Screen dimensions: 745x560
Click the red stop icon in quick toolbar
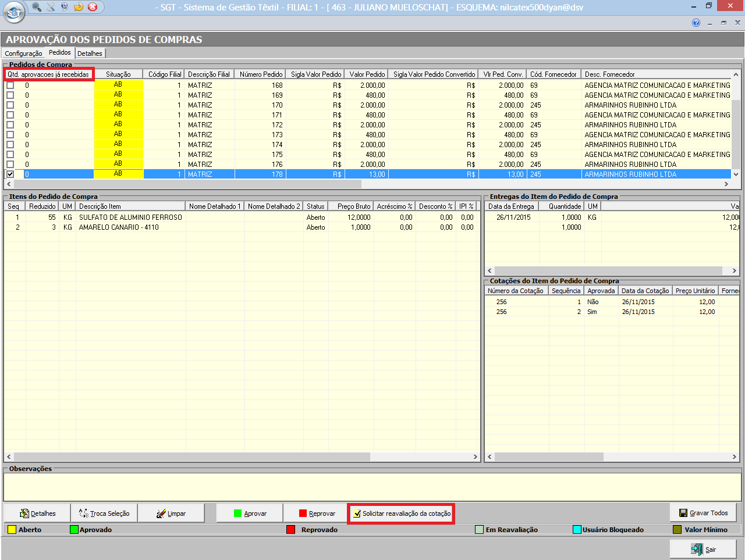coord(93,7)
